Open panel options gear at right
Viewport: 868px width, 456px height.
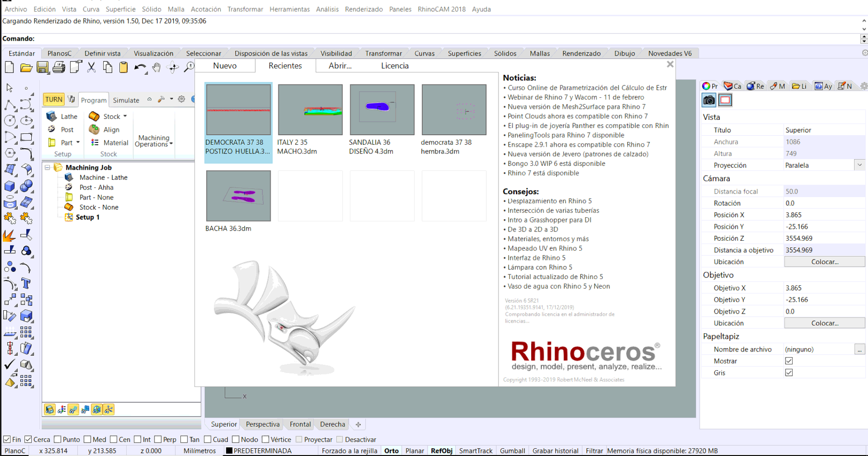point(864,86)
